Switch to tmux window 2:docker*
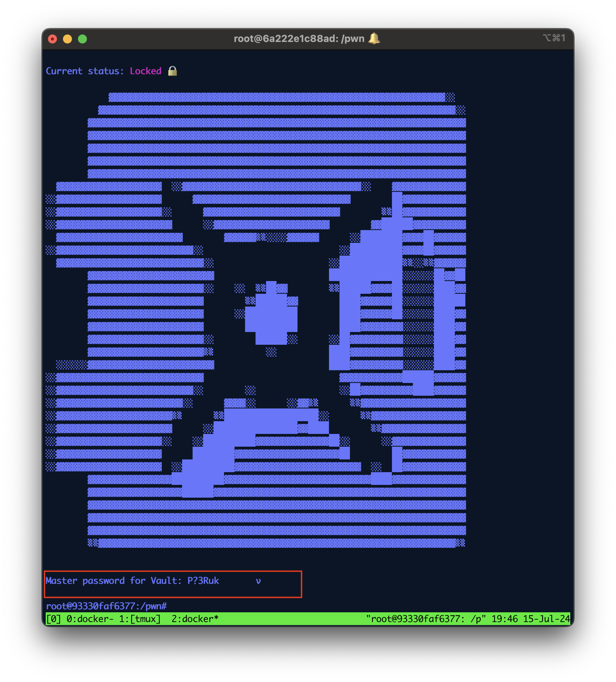 [195, 619]
